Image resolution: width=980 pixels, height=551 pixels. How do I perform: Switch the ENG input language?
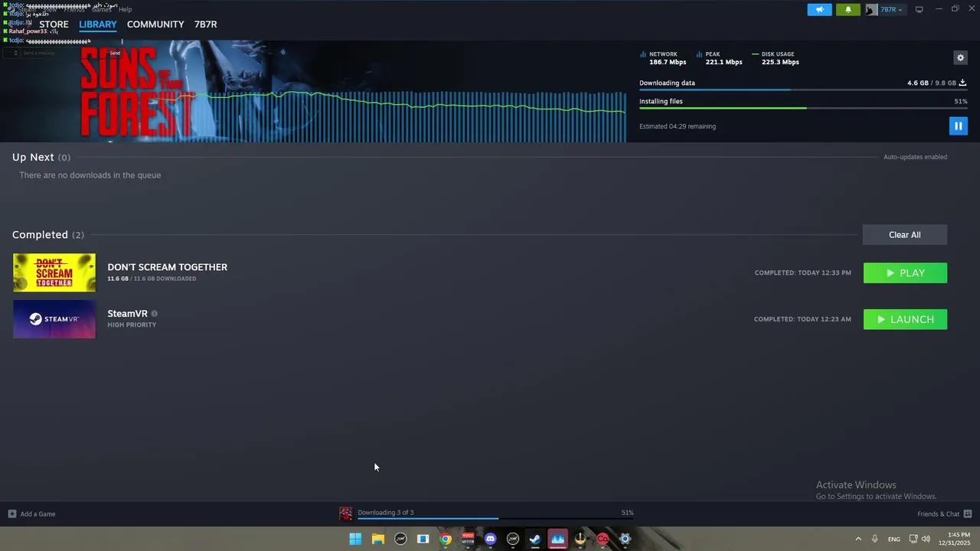(893, 540)
